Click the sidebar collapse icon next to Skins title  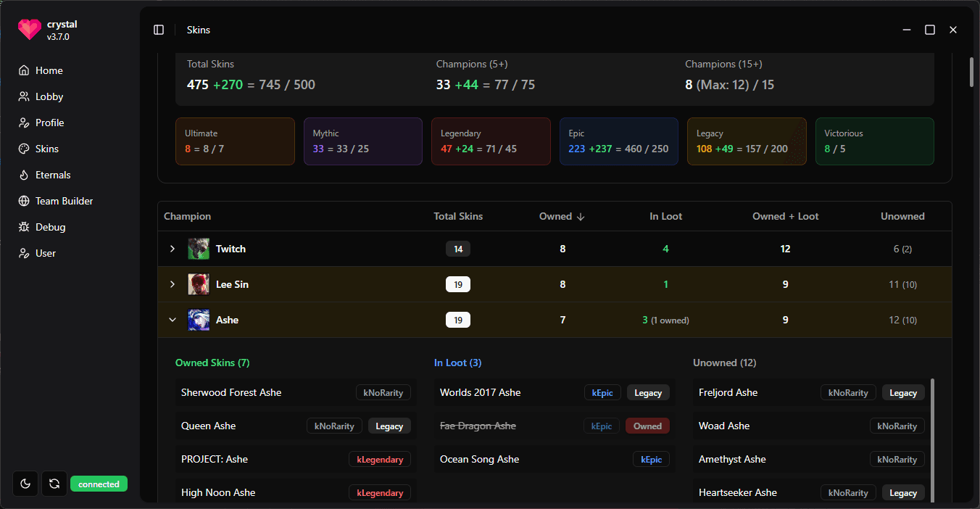[x=159, y=29]
